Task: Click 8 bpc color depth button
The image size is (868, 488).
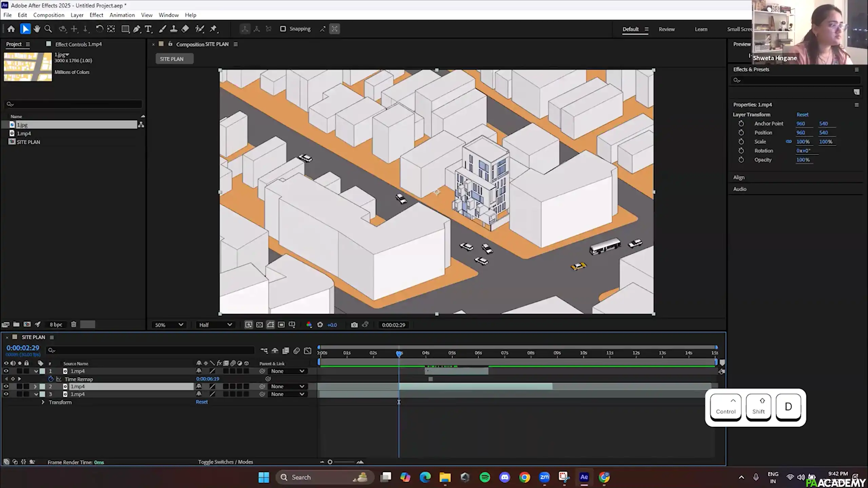Action: (x=56, y=325)
